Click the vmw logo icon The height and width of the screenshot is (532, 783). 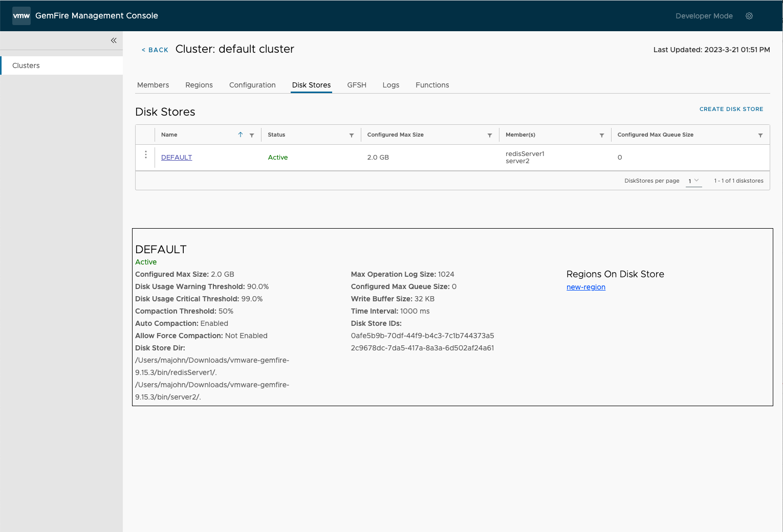pyautogui.click(x=21, y=16)
